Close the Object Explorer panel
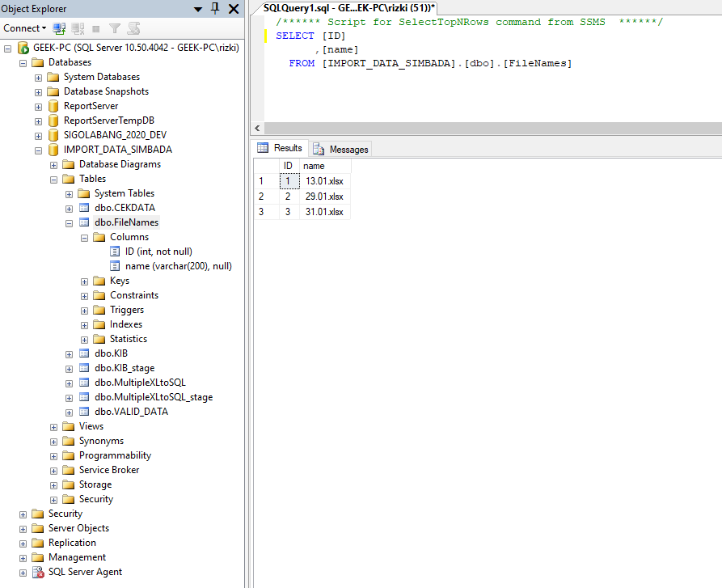Image resolution: width=722 pixels, height=588 pixels. pos(234,9)
